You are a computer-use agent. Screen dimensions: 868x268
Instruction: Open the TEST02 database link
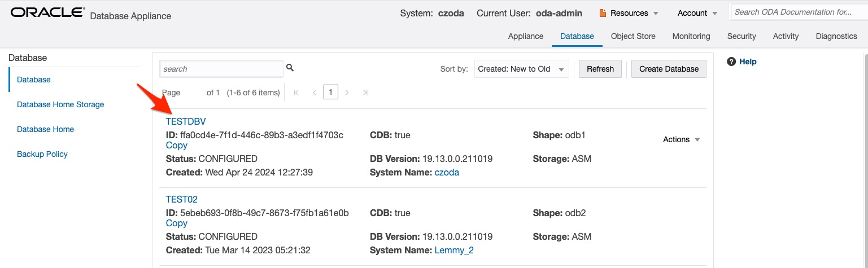[181, 199]
